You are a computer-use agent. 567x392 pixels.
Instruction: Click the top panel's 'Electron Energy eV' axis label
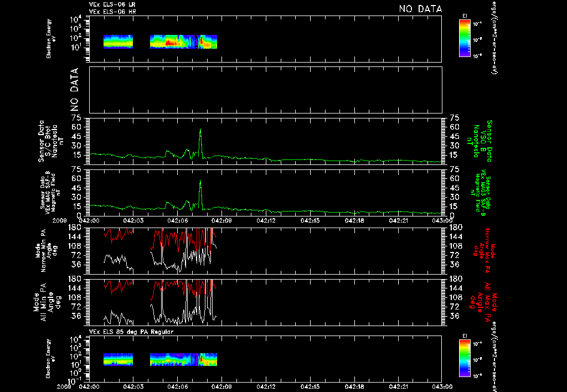(51, 39)
